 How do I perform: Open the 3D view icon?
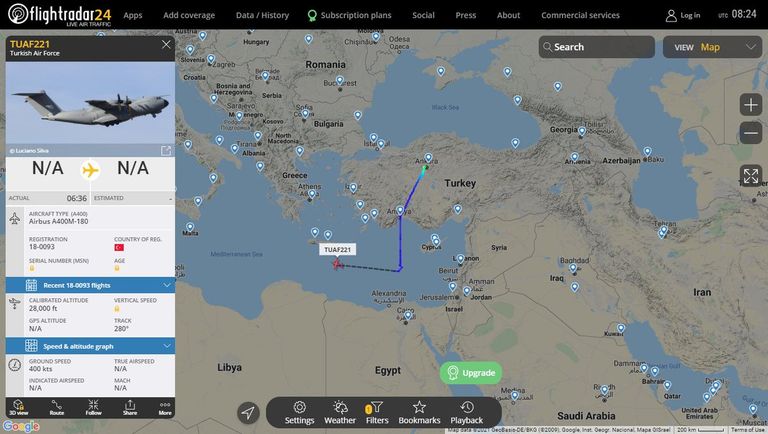point(19,408)
